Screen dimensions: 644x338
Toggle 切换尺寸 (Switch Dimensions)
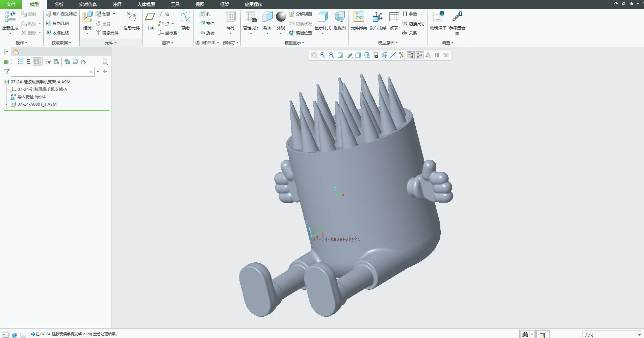[413, 24]
